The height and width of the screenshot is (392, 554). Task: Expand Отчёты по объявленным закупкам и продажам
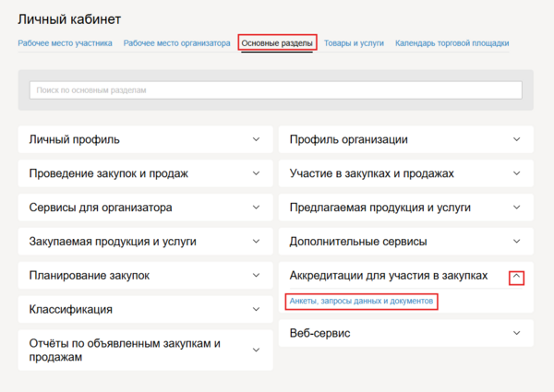(256, 350)
